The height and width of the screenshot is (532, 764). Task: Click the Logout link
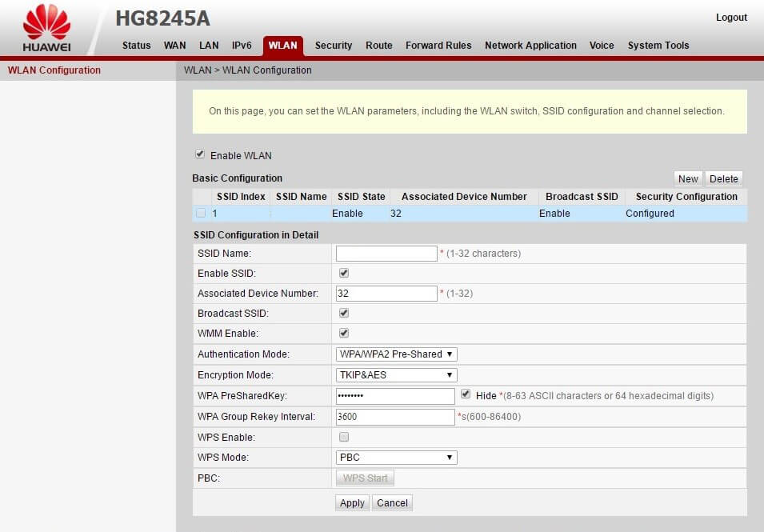click(x=731, y=18)
